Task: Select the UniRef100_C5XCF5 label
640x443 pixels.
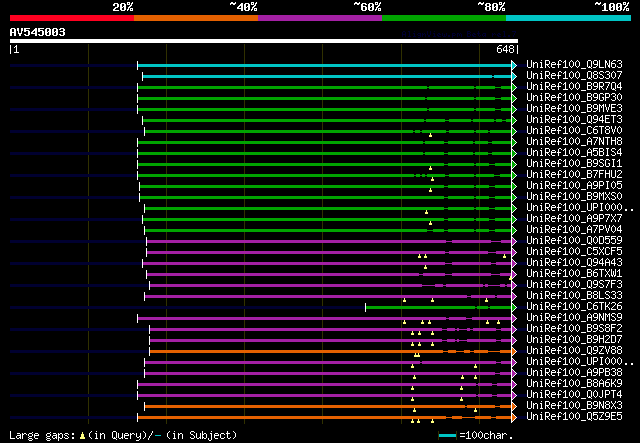Action: [574, 252]
